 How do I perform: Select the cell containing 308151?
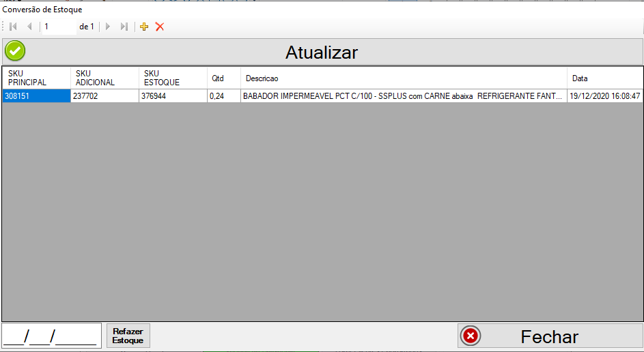37,96
